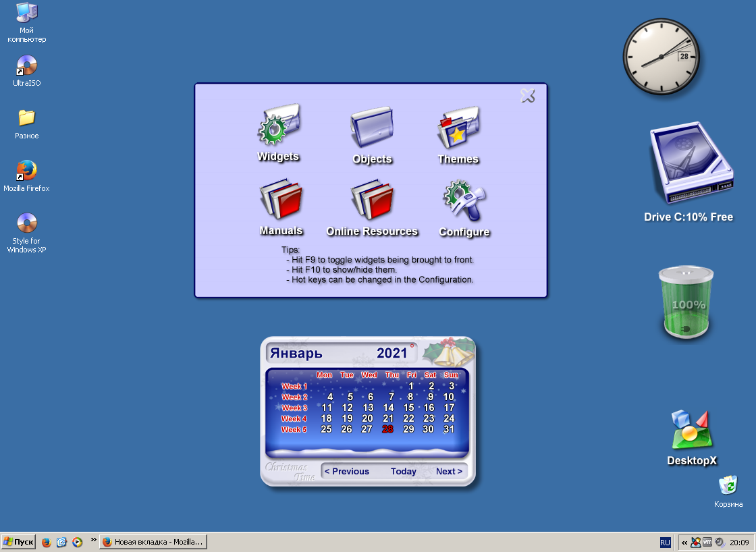Open the Themes folder icon
756x552 pixels.
pyautogui.click(x=458, y=130)
